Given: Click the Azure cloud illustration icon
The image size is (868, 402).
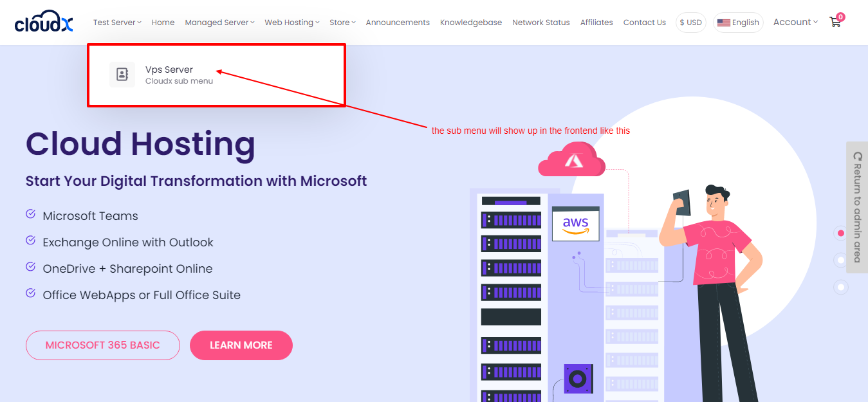Looking at the screenshot, I should coord(571,161).
